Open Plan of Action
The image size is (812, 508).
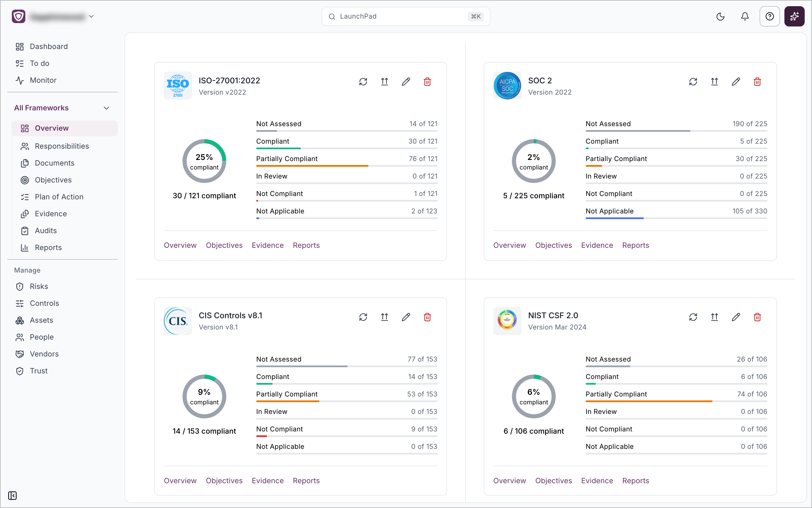tap(59, 197)
